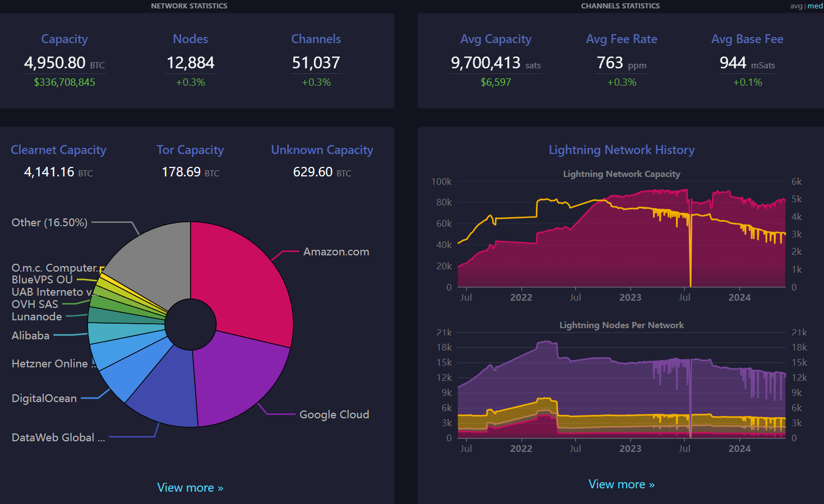Click the OVH SAS chart label
Viewport: 824px width, 504px height.
35,304
